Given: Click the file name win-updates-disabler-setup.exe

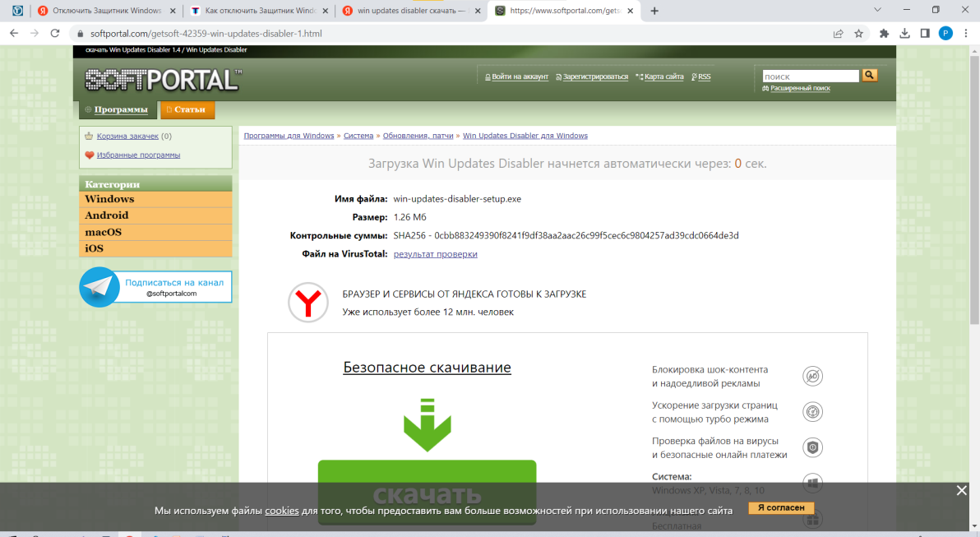Looking at the screenshot, I should [457, 199].
